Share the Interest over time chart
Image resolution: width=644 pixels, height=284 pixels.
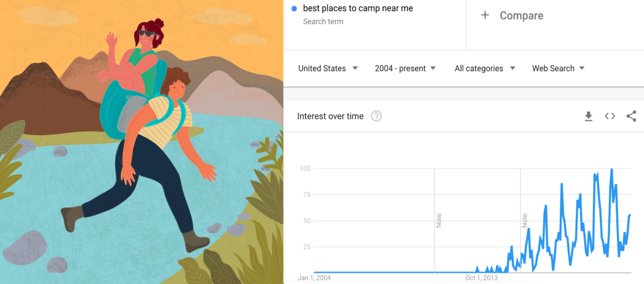point(631,116)
